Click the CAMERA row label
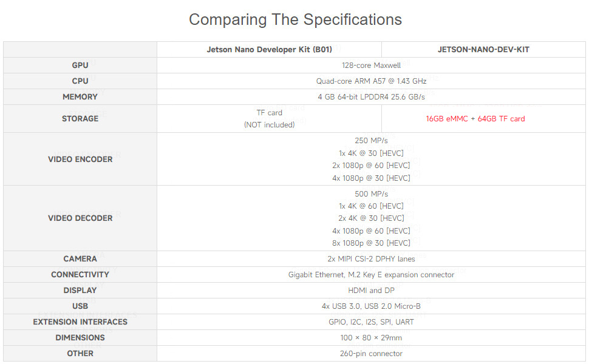The height and width of the screenshot is (364, 589). pyautogui.click(x=80, y=259)
